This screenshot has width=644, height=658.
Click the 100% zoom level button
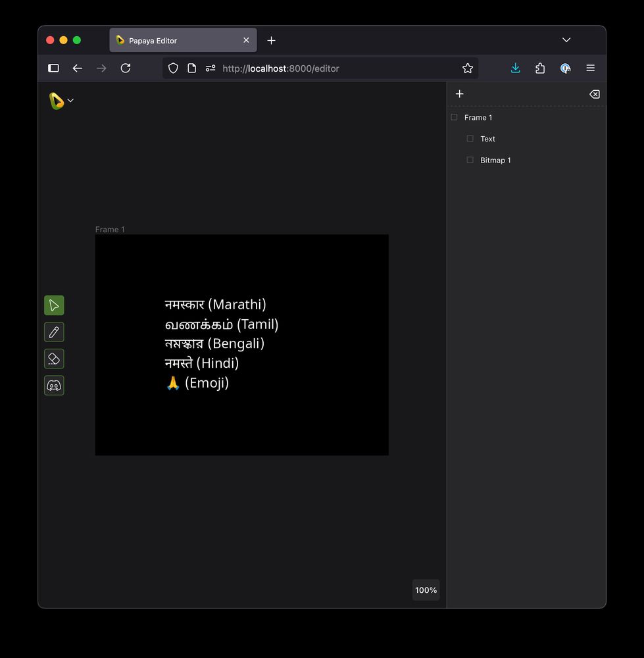(426, 590)
